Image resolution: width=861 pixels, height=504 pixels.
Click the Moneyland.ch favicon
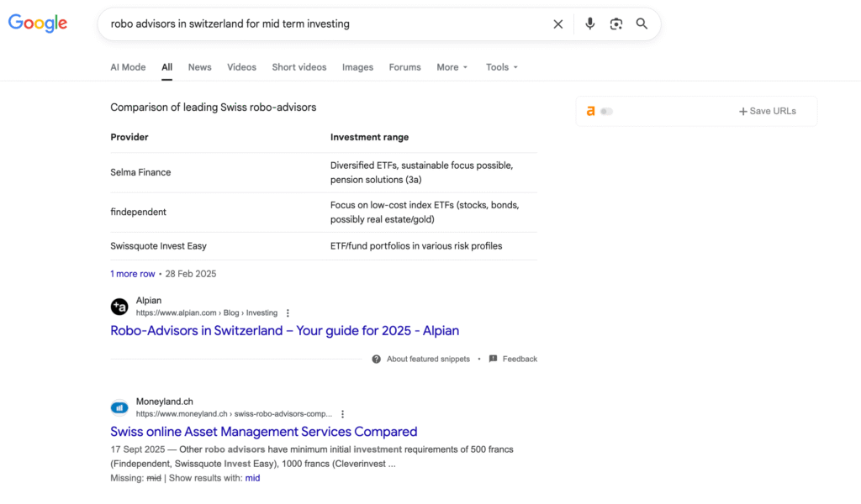coord(119,407)
